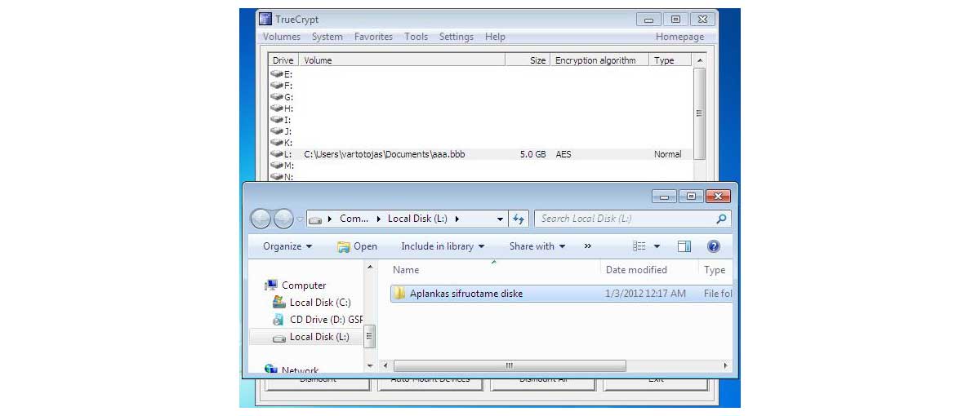Click the Homepage link in TrueCrypt
The width and height of the screenshot is (980, 416).
[679, 37]
